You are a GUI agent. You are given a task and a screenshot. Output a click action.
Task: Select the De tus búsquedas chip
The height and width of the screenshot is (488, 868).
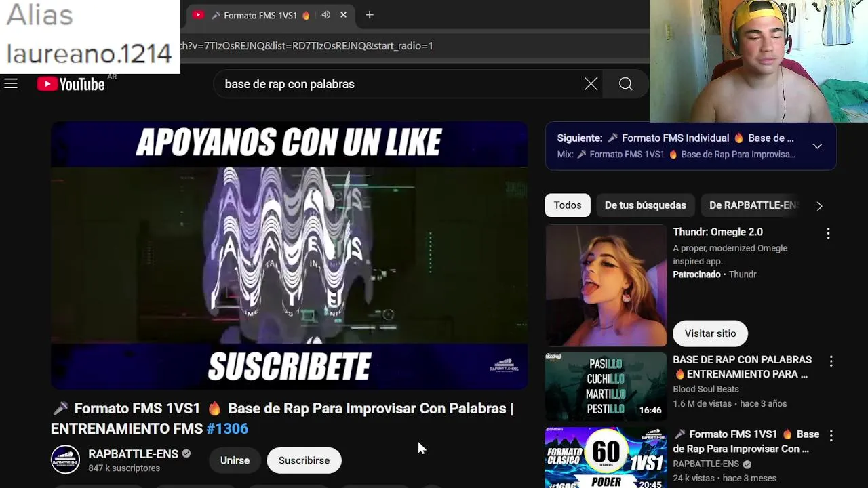(646, 205)
